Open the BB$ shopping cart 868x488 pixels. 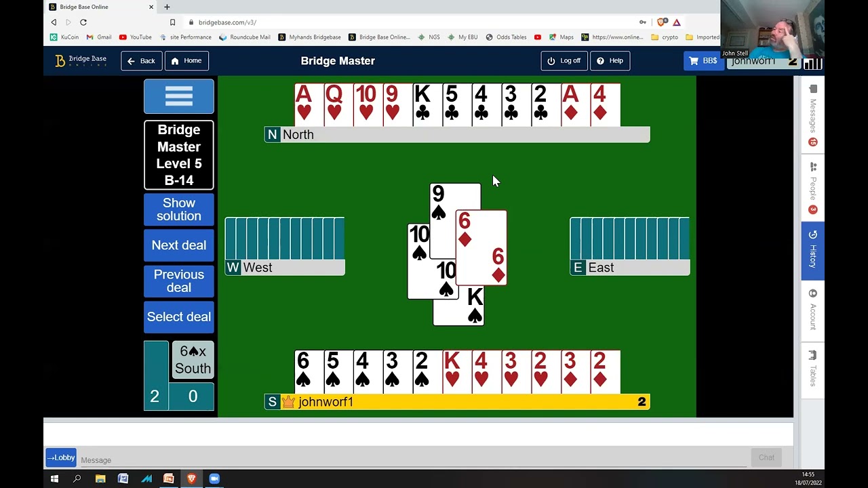pyautogui.click(x=703, y=61)
